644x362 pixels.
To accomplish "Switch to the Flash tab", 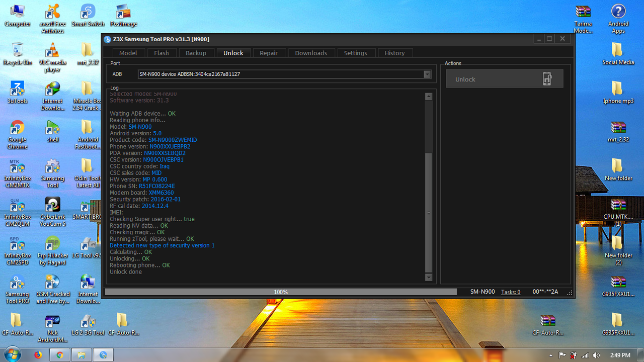I will point(162,53).
